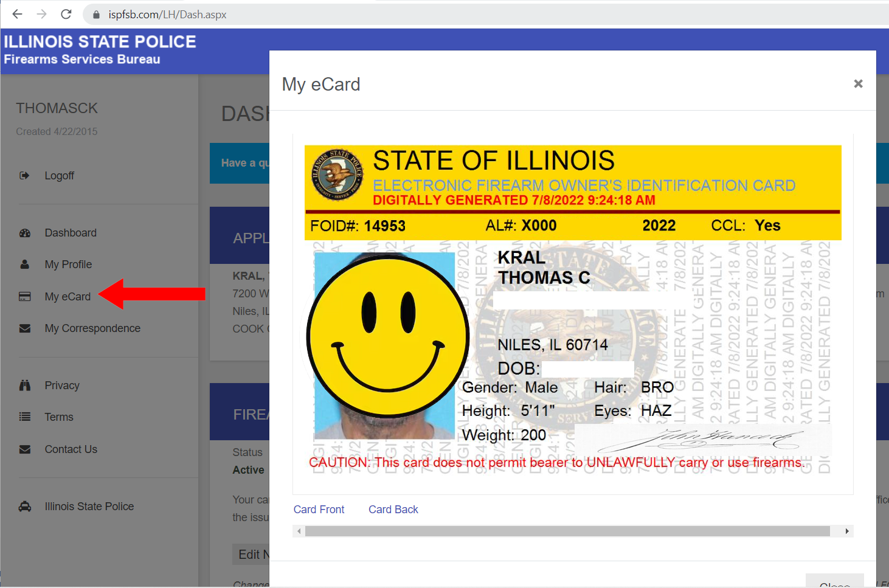The width and height of the screenshot is (889, 588).
Task: Click the Contact Us envelope icon
Action: click(25, 449)
